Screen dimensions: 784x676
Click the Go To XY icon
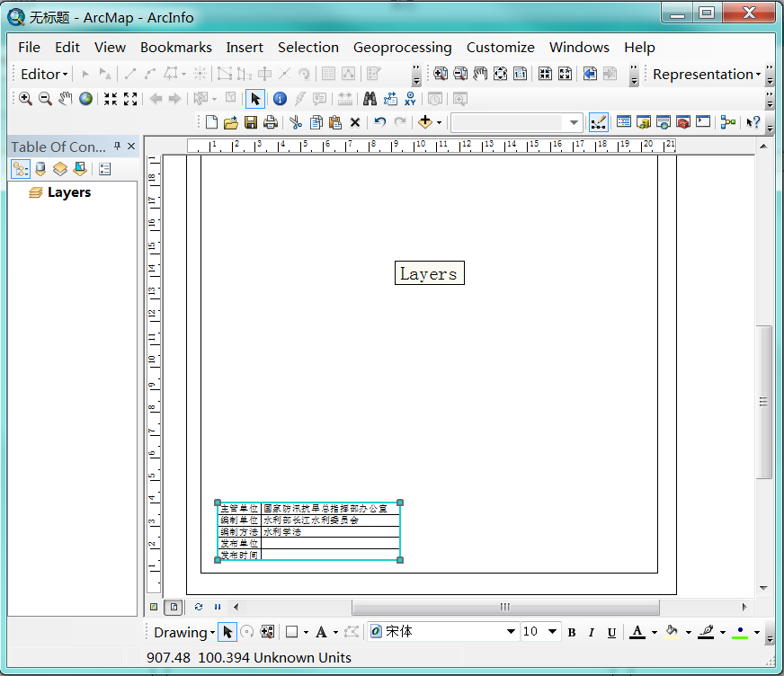coord(410,99)
